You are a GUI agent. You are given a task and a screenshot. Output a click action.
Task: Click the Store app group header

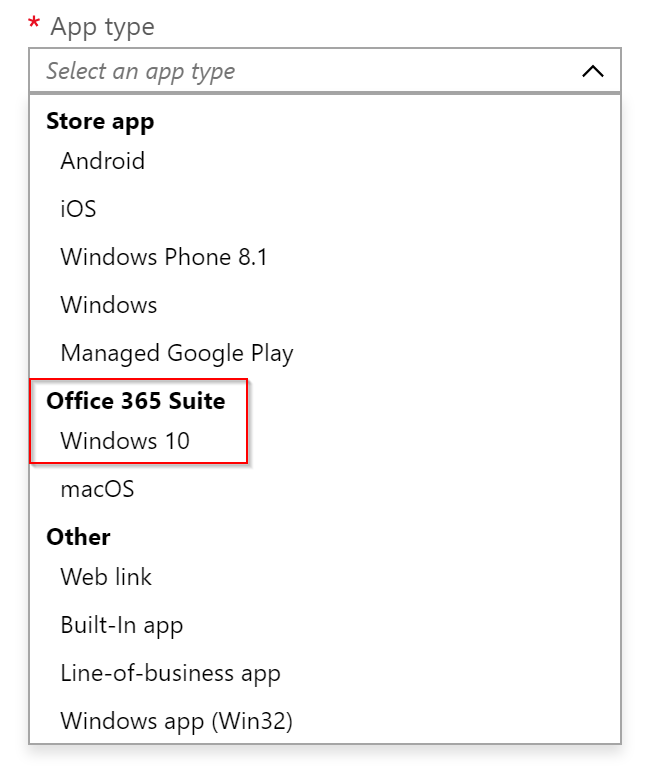100,122
